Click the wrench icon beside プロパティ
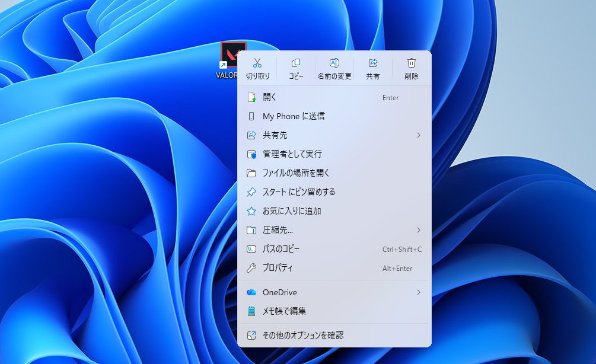596x364 pixels. pyautogui.click(x=251, y=268)
